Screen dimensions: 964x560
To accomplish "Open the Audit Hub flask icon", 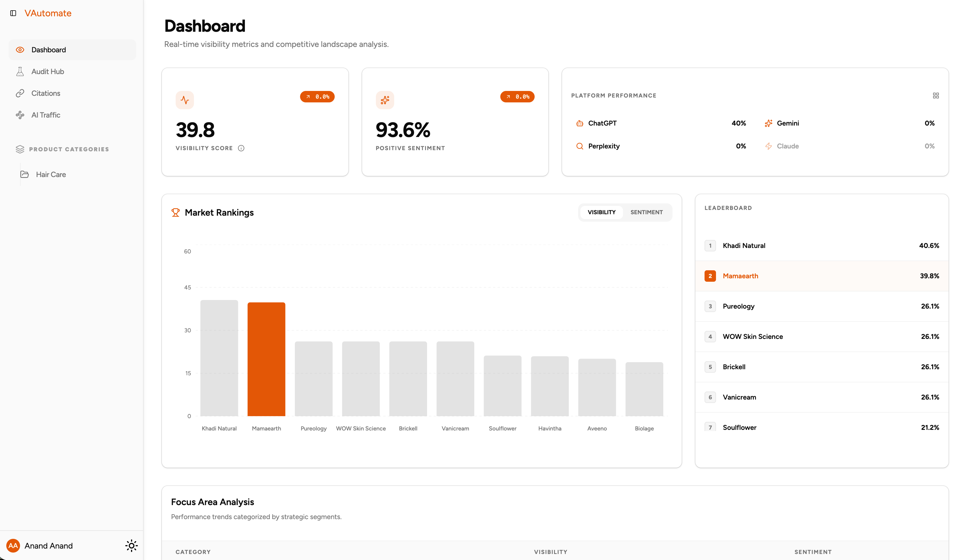I will (x=20, y=71).
